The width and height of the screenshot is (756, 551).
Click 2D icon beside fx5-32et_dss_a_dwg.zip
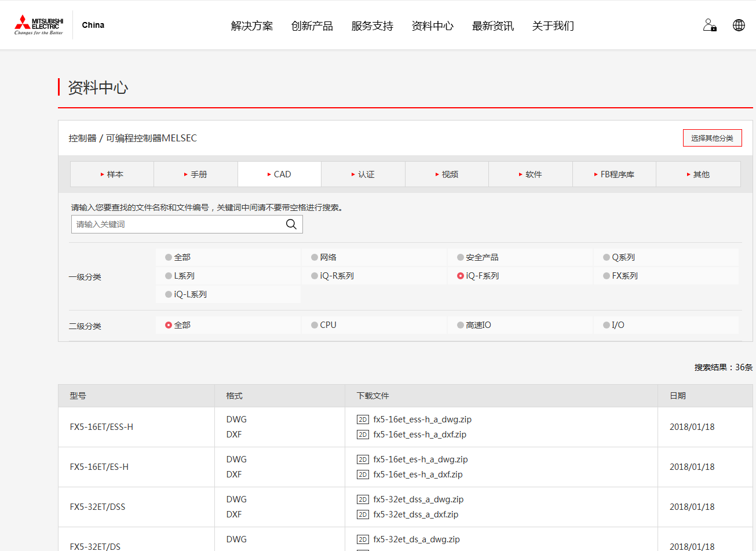click(363, 500)
